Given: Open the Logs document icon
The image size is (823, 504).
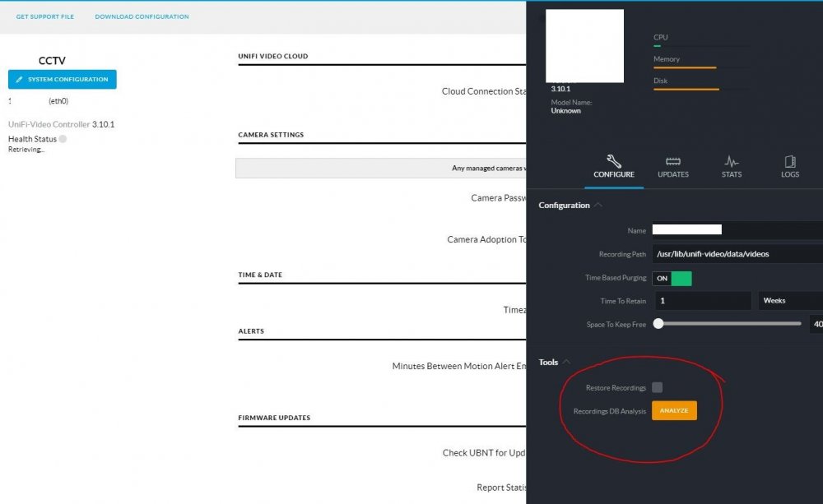Looking at the screenshot, I should click(790, 161).
